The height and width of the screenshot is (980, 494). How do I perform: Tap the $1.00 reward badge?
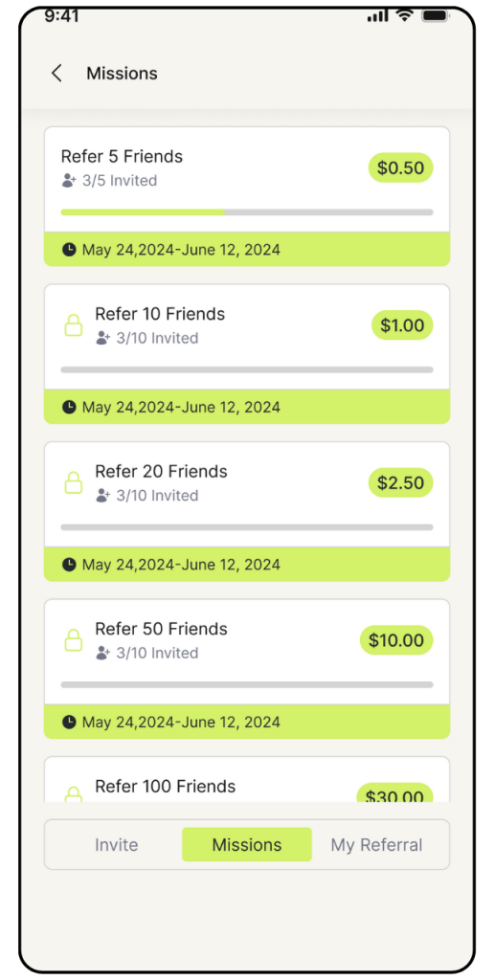coord(402,325)
